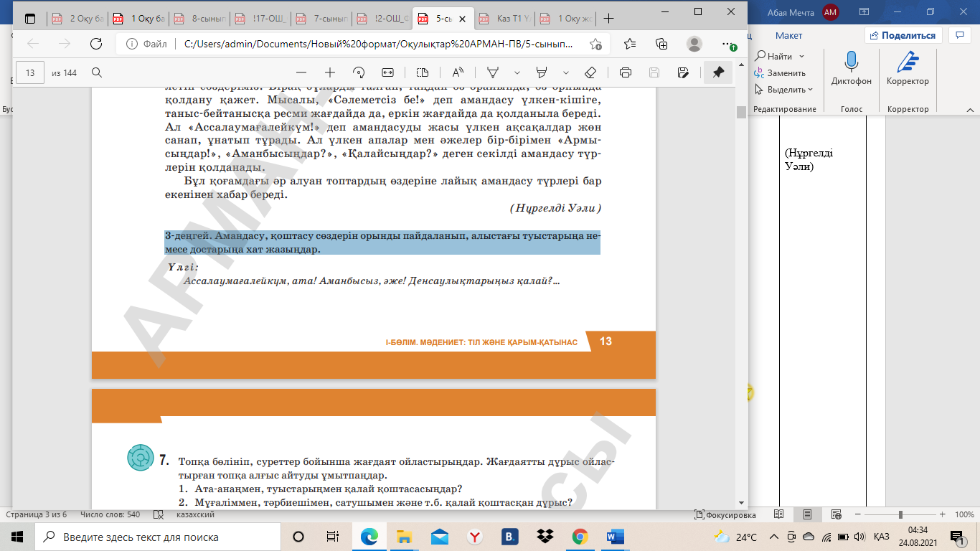Click the Windows taskbar search box
980x551 pixels.
(156, 537)
